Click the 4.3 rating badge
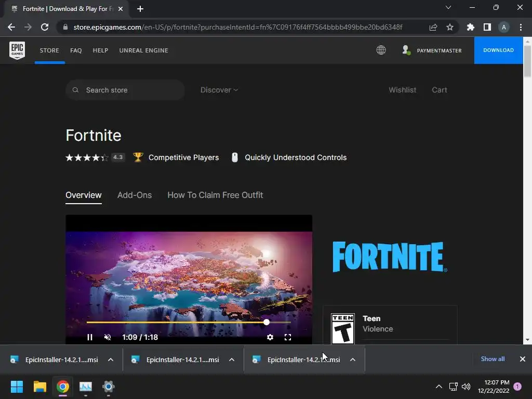The height and width of the screenshot is (399, 532). click(x=118, y=157)
